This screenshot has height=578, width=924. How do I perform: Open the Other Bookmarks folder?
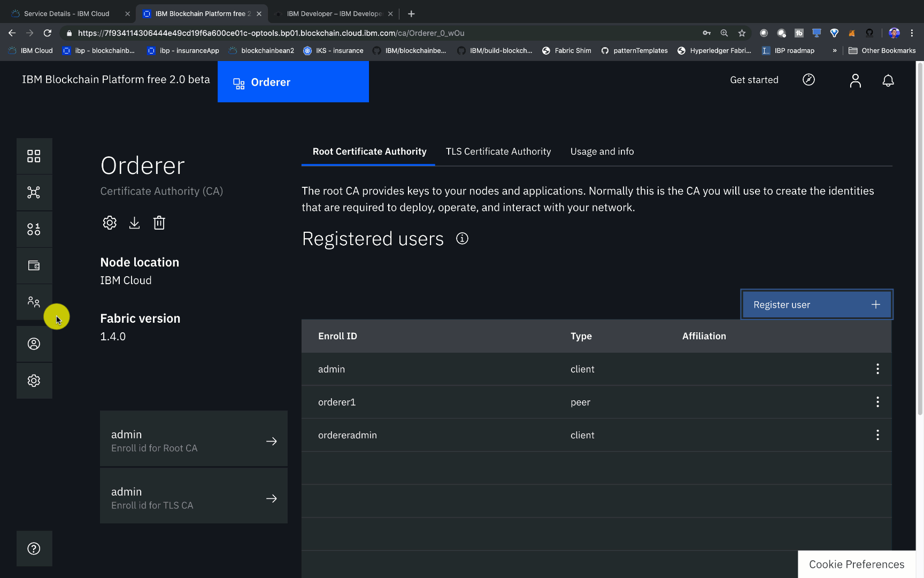[882, 50]
